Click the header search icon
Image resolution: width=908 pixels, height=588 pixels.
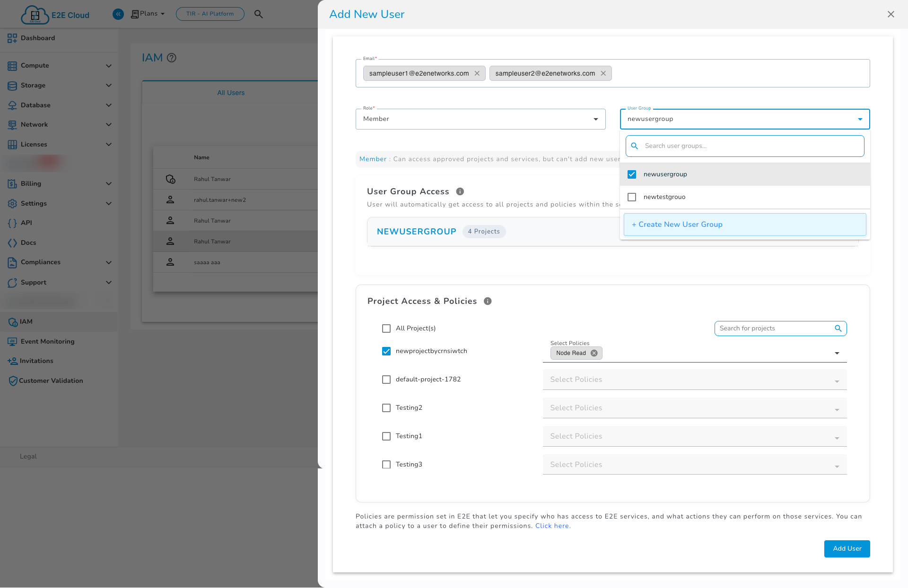tap(258, 14)
